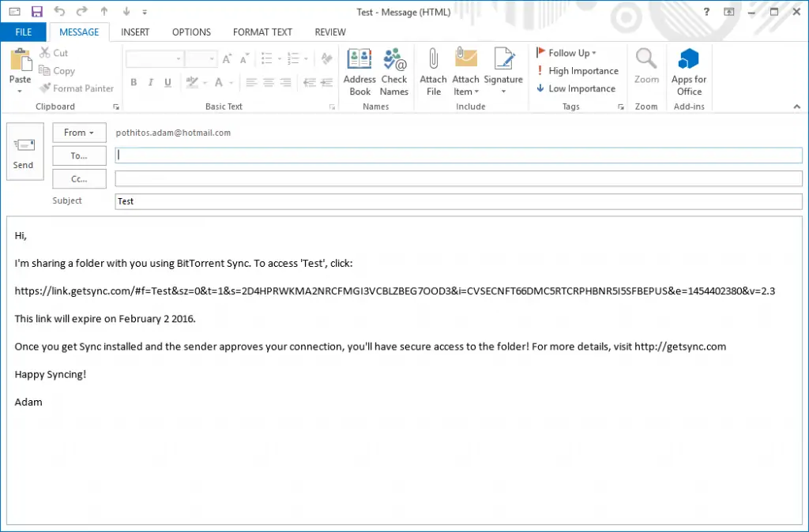
Task: Switch to the FORMAT TEXT tab
Action: 262,32
